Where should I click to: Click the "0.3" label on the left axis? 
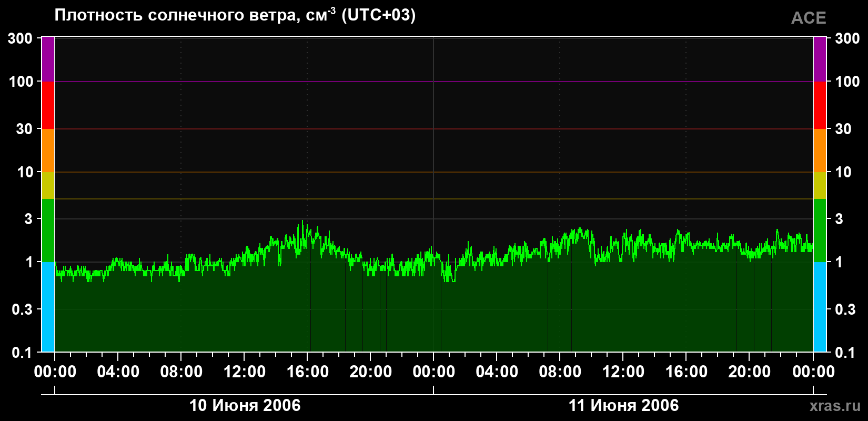22,309
